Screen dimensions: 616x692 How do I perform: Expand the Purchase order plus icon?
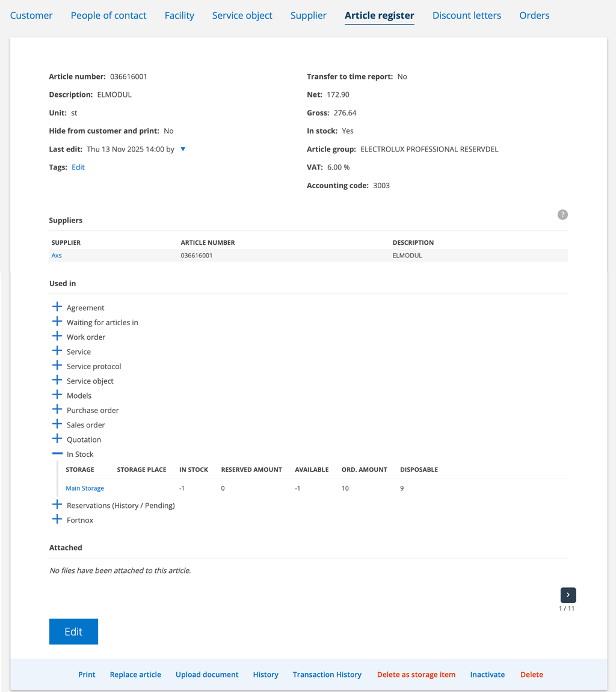(x=57, y=410)
